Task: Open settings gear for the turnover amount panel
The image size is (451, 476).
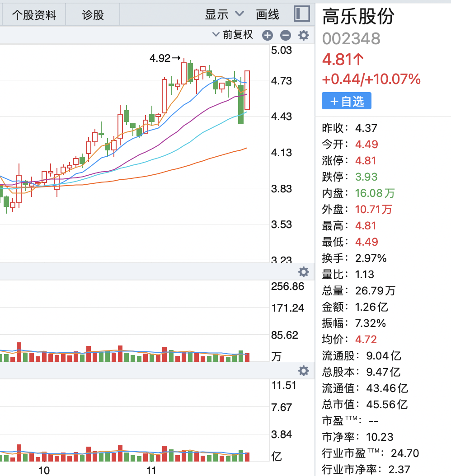Action: tap(304, 371)
